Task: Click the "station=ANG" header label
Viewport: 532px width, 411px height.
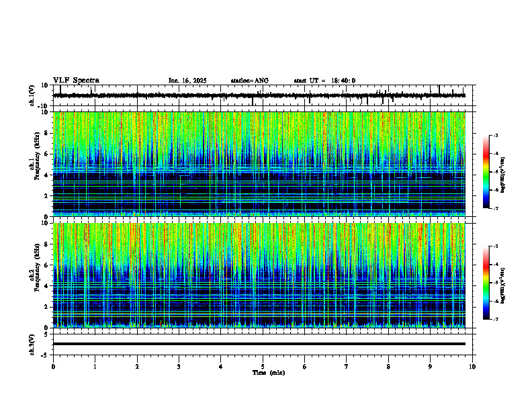Action: click(x=249, y=81)
